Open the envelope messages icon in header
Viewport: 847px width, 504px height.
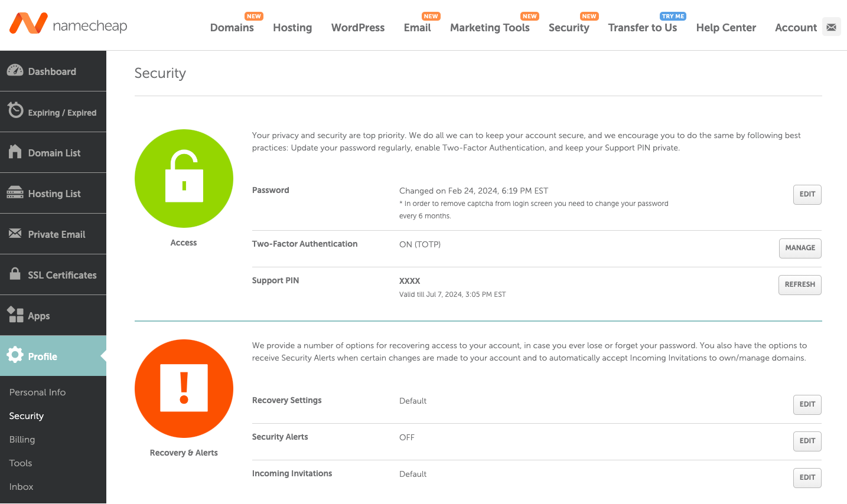[x=831, y=27]
